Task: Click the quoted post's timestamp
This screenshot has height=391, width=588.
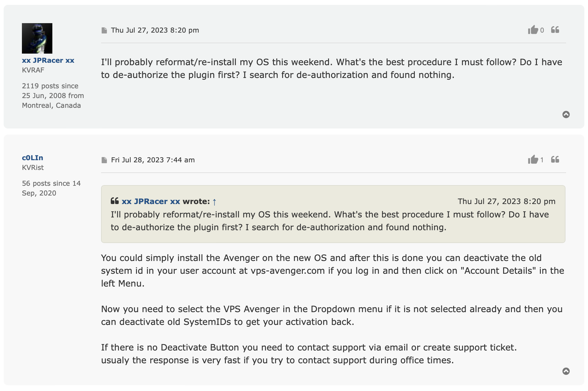Action: coord(506,202)
